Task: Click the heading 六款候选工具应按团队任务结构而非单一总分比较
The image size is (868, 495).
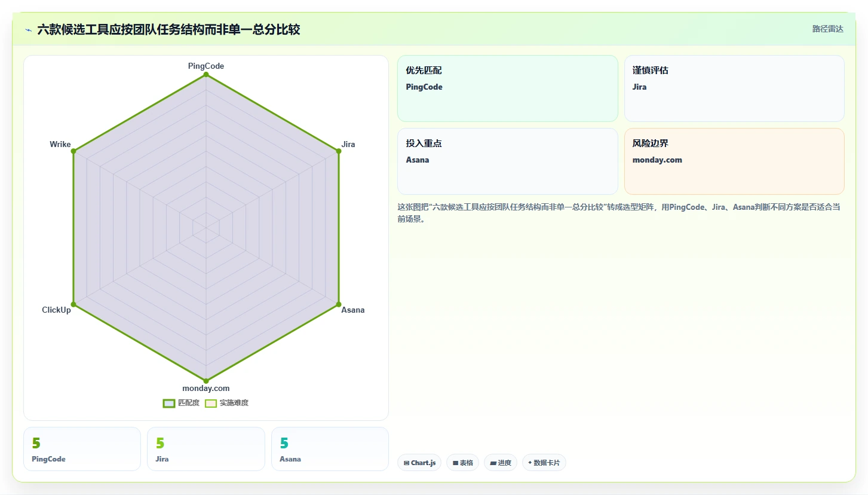Action: [x=168, y=29]
